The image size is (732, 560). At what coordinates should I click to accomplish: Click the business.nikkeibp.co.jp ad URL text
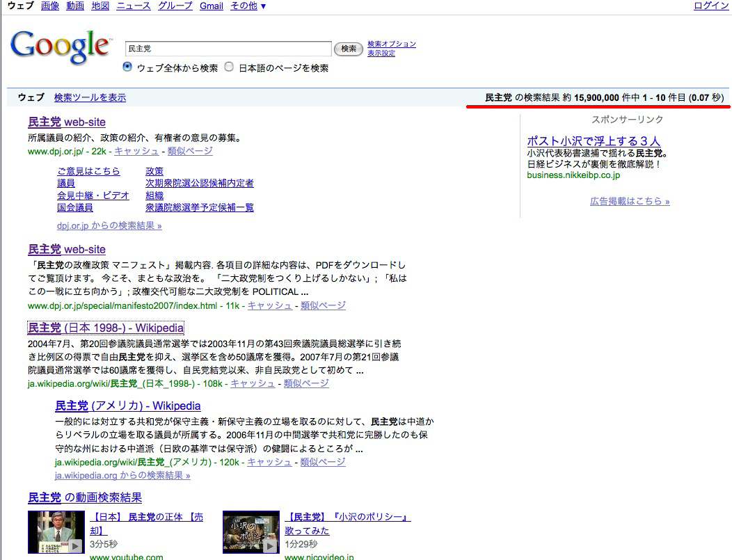573,175
